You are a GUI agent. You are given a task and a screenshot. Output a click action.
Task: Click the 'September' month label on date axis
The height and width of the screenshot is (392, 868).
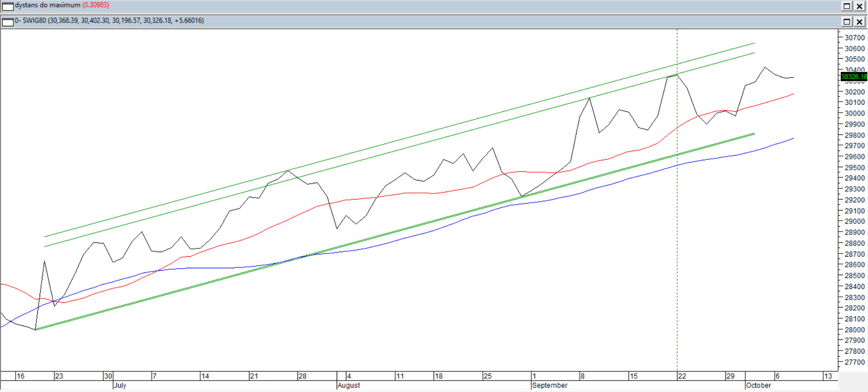tap(549, 386)
